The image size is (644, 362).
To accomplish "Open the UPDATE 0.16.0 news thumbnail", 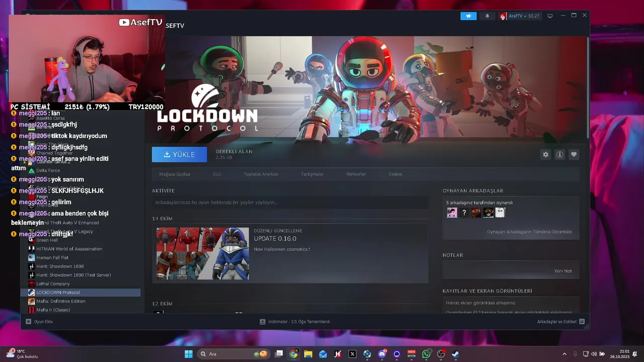I will click(x=202, y=253).
